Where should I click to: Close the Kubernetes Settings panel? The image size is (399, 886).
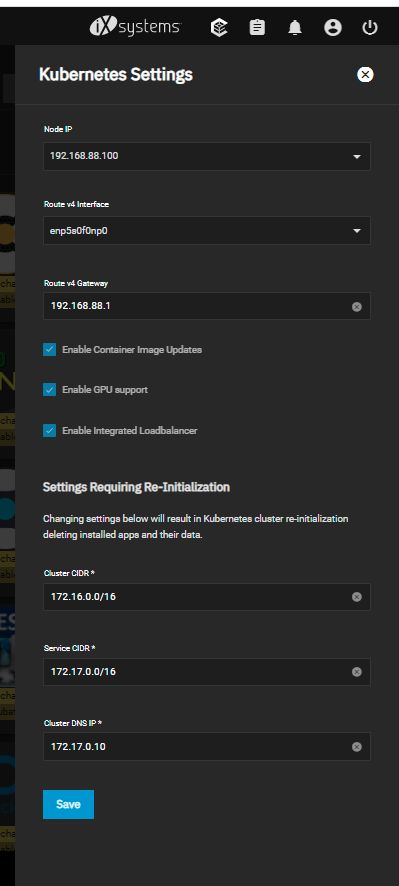(x=365, y=75)
